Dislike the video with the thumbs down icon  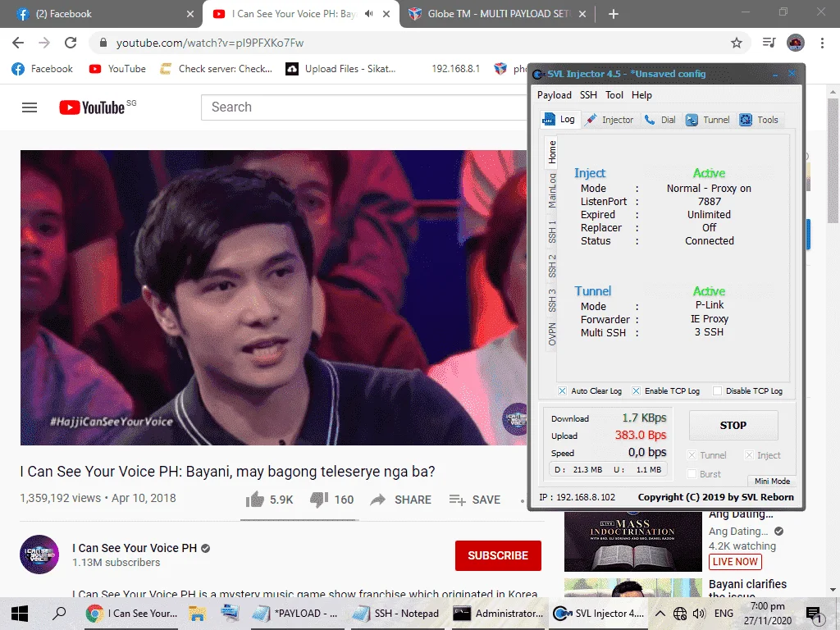[x=319, y=500]
